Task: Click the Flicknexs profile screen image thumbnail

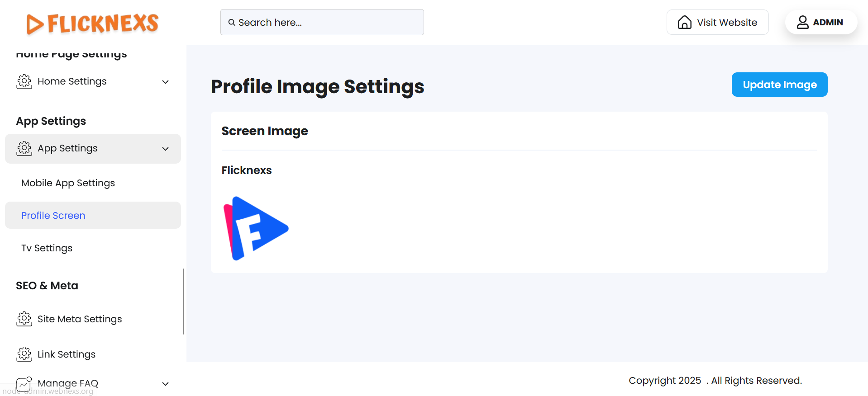Action: pyautogui.click(x=256, y=228)
